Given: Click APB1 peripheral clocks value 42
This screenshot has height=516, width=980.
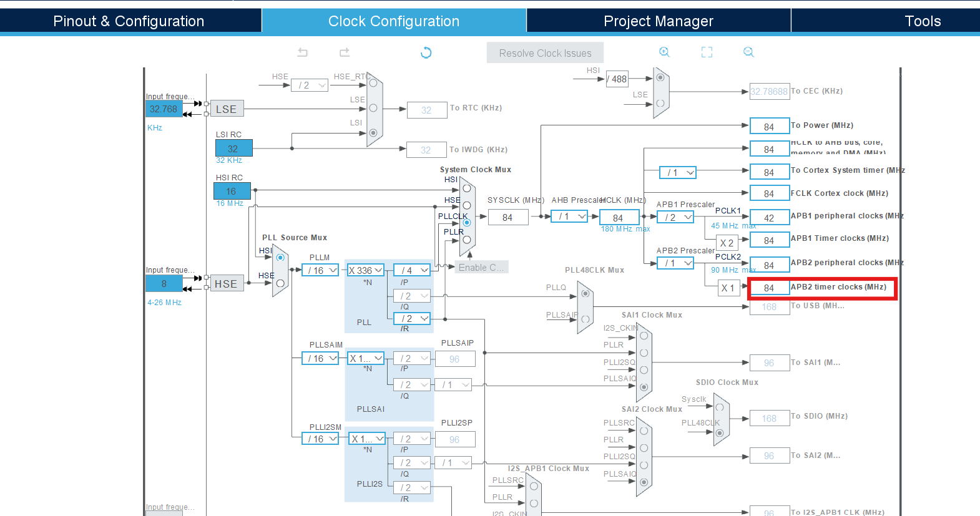Looking at the screenshot, I should click(770, 217).
